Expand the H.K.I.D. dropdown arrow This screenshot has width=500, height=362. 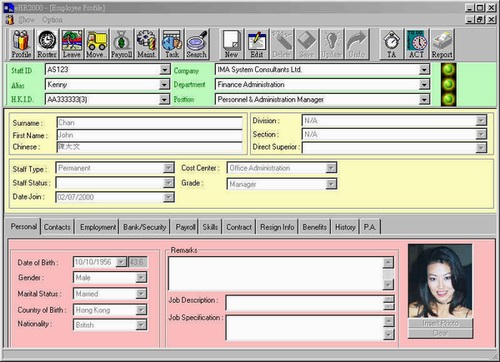pyautogui.click(x=164, y=99)
